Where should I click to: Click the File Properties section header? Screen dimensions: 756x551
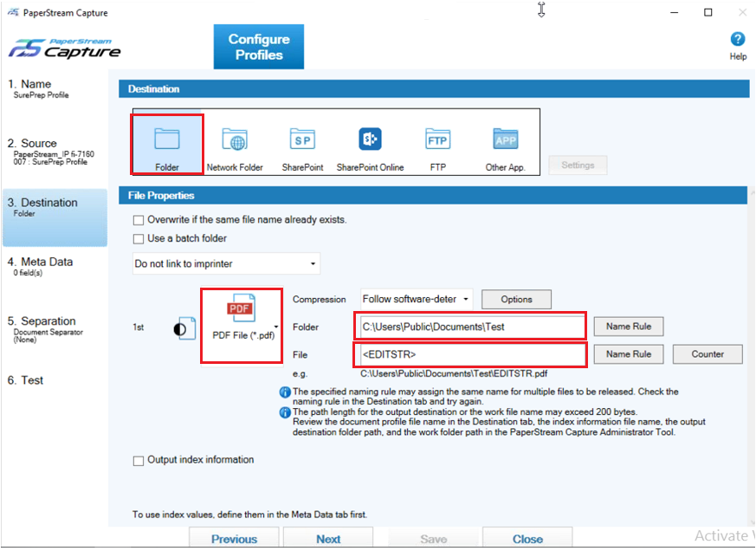(x=433, y=196)
